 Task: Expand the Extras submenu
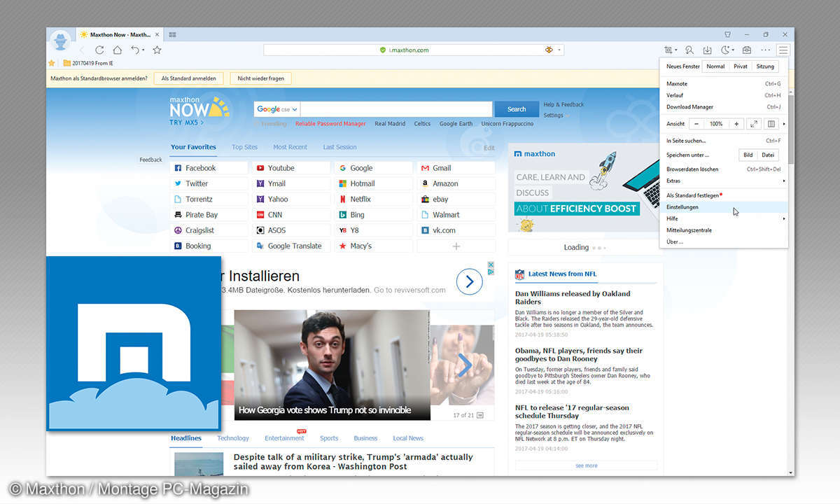coord(784,181)
